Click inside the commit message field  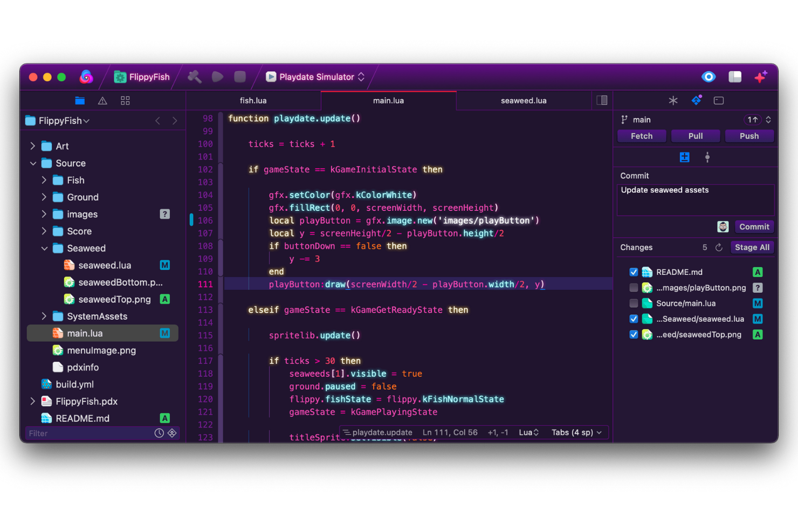695,200
